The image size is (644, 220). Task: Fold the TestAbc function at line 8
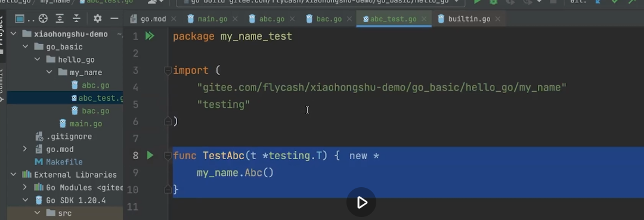click(168, 156)
